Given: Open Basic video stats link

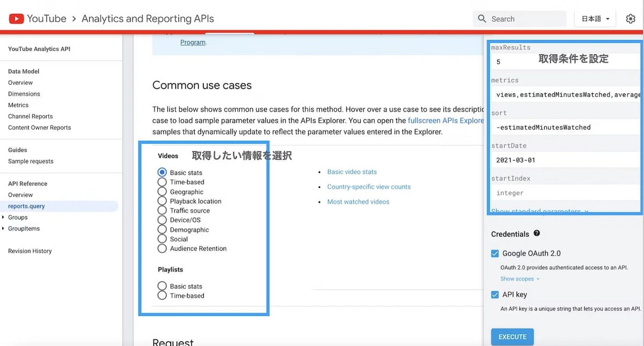Looking at the screenshot, I should [352, 172].
